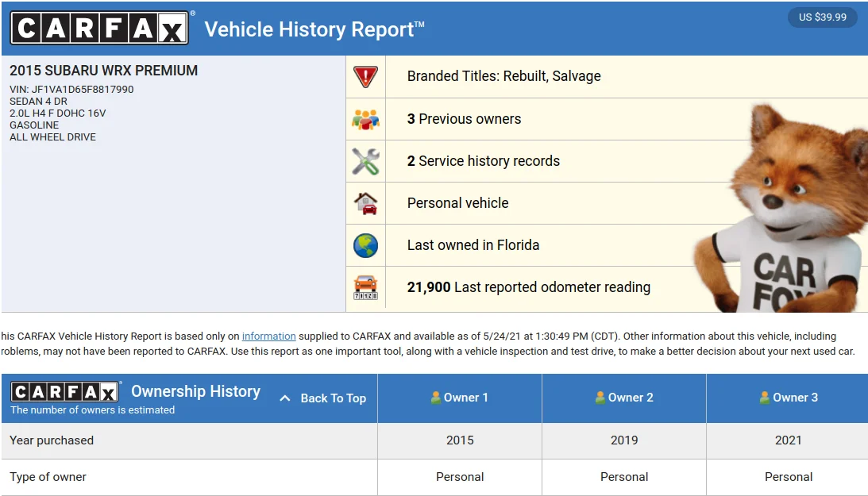Viewport: 868px width, 496px height.
Task: Click the Owner 2 person icon
Action: click(600, 397)
